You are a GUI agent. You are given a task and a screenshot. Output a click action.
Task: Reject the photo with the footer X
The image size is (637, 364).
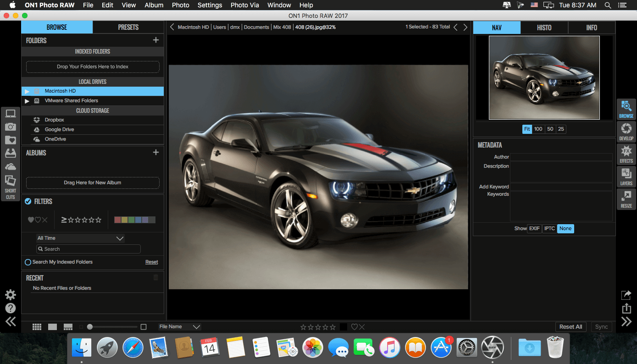pyautogui.click(x=362, y=327)
